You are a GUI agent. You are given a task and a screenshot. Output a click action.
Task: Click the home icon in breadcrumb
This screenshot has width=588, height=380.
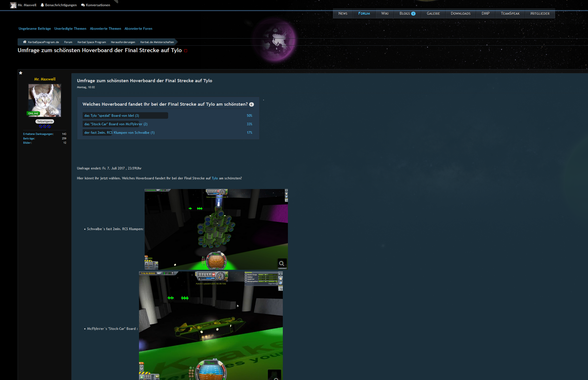pyautogui.click(x=25, y=42)
